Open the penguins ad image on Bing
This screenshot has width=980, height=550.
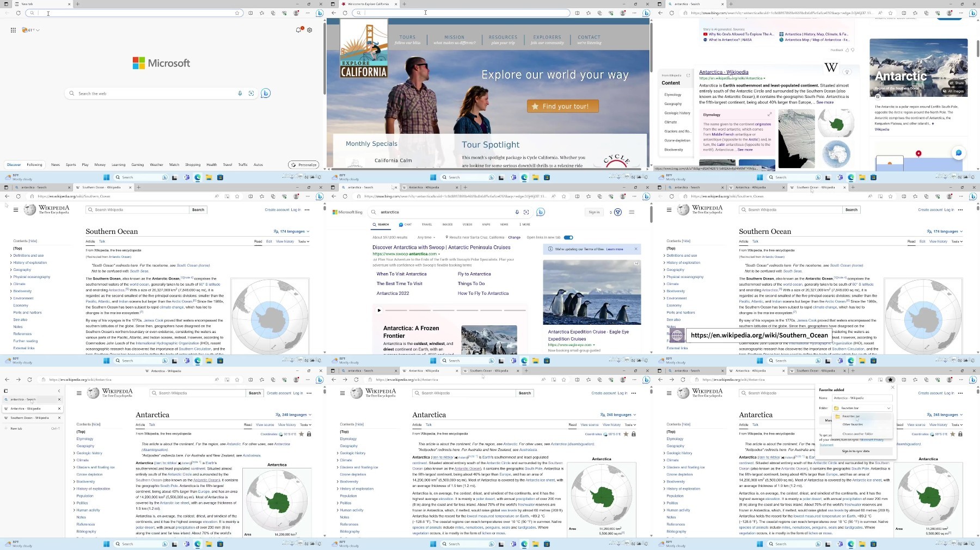pos(592,292)
